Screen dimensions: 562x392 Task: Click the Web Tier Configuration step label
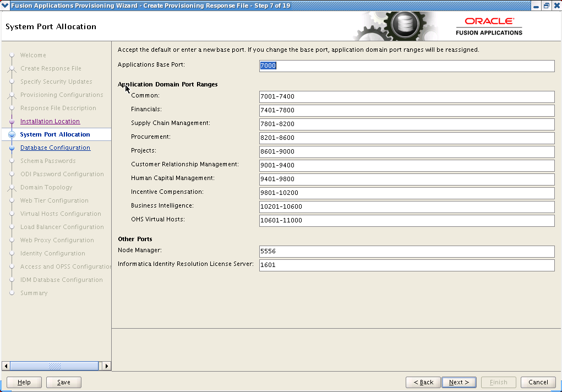point(54,200)
